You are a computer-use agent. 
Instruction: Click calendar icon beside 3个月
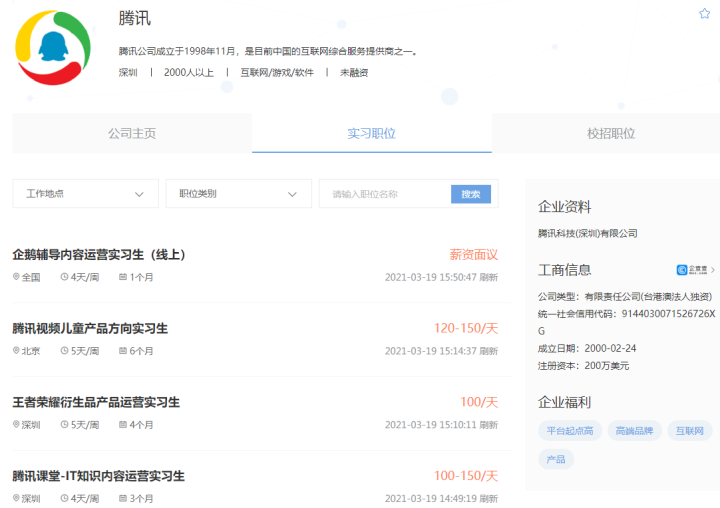pos(123,498)
